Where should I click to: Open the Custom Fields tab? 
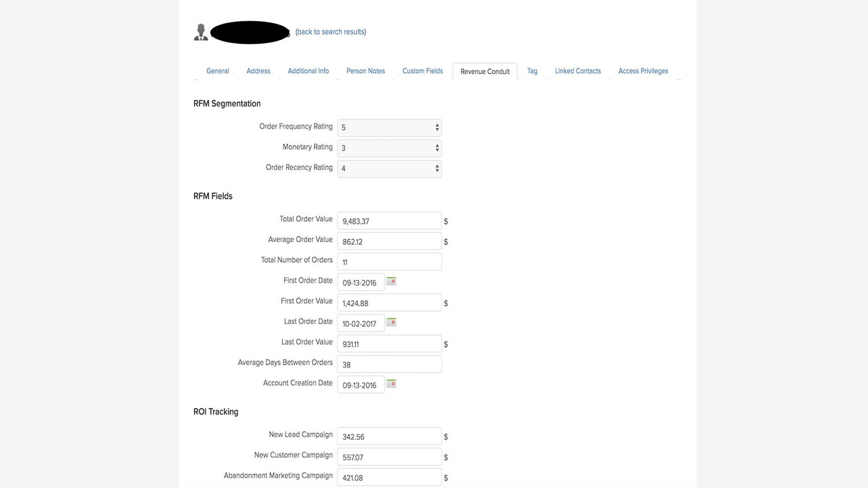pos(422,70)
